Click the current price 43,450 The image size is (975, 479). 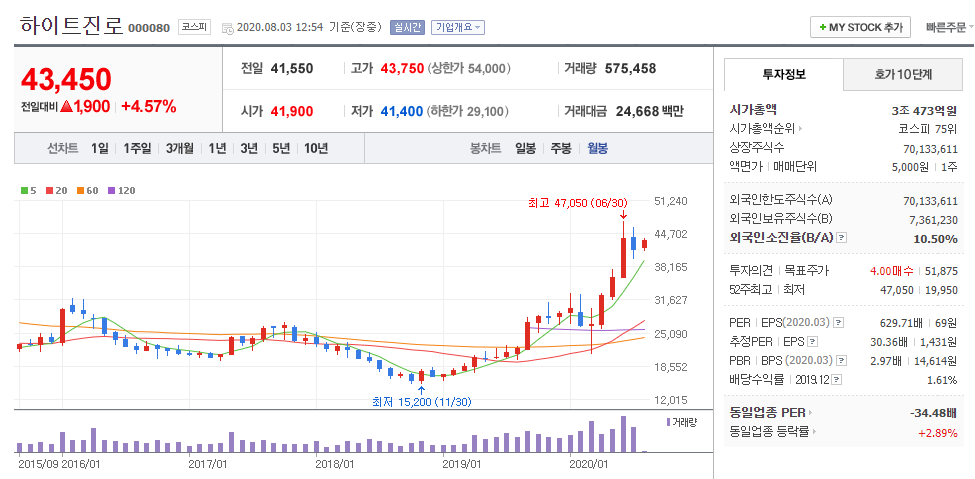(67, 79)
